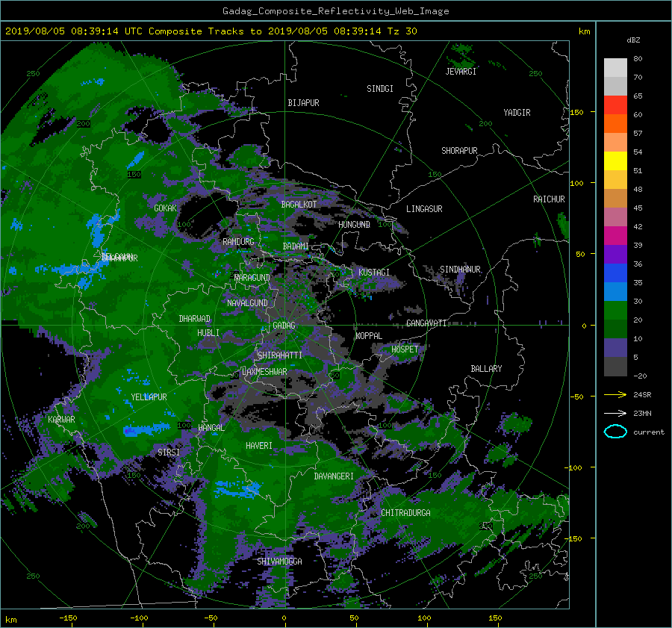This screenshot has width=672, height=628.
Task: Select the bright yellow 51-54 dBZ swatch
Action: 615,161
